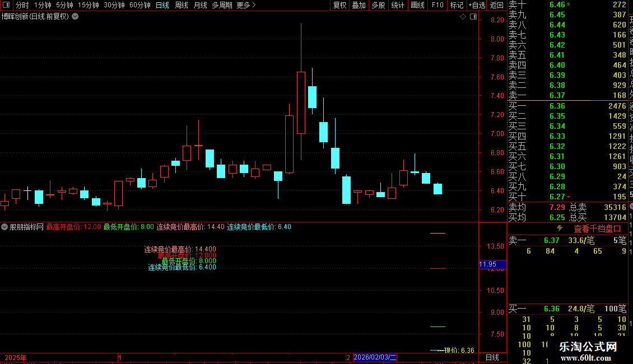Click the 返回 back button
This screenshot has width=633, height=364.
click(496, 5)
